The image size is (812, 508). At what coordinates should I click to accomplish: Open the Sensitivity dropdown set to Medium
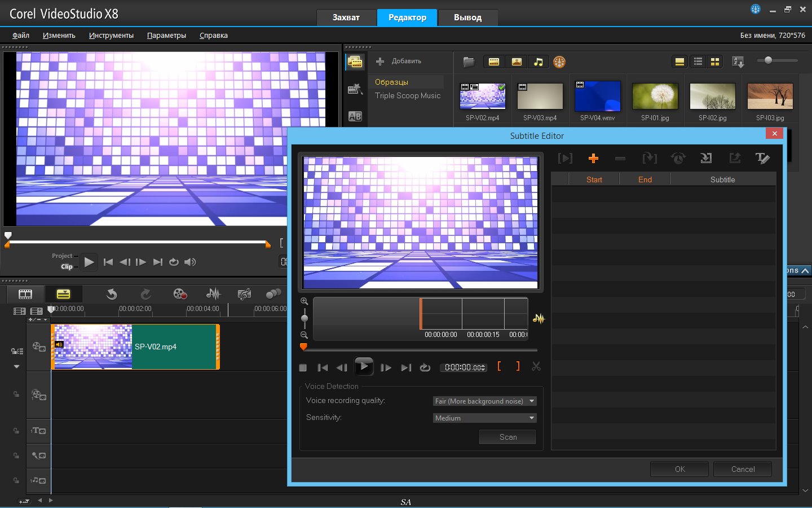tap(484, 418)
